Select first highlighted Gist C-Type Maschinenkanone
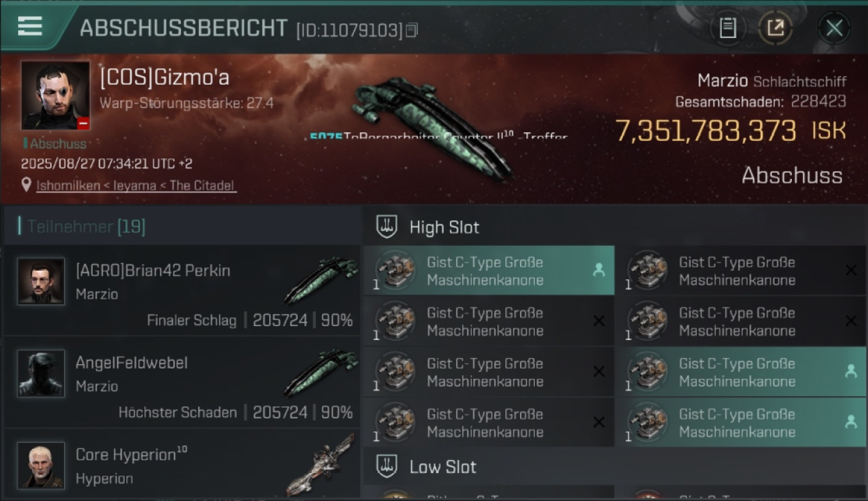This screenshot has width=868, height=501. 489,271
